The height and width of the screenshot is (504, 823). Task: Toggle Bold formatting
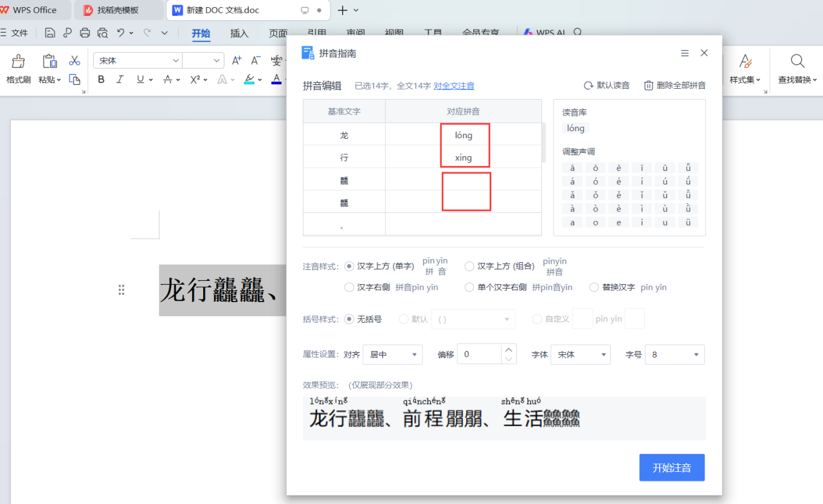point(101,80)
